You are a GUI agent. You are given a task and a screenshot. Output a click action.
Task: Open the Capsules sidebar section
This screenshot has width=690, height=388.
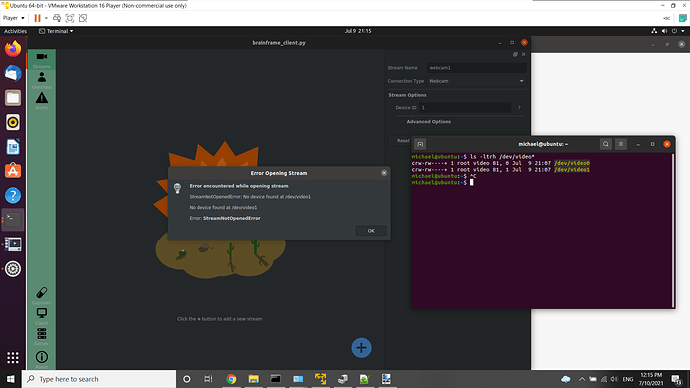tap(41, 296)
